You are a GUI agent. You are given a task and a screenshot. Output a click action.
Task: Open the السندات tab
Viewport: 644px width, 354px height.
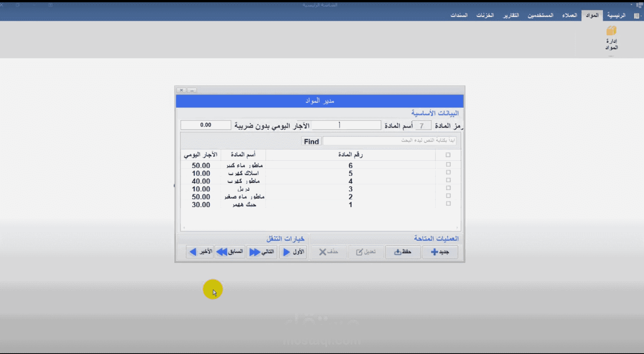pyautogui.click(x=459, y=15)
